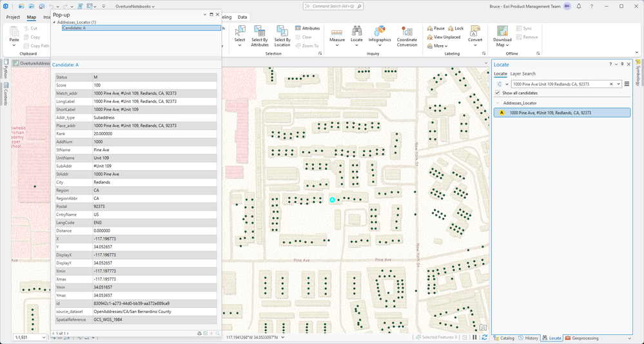Open the Attributes pane from the Selection group
The height and width of the screenshot is (344, 644).
tap(307, 28)
